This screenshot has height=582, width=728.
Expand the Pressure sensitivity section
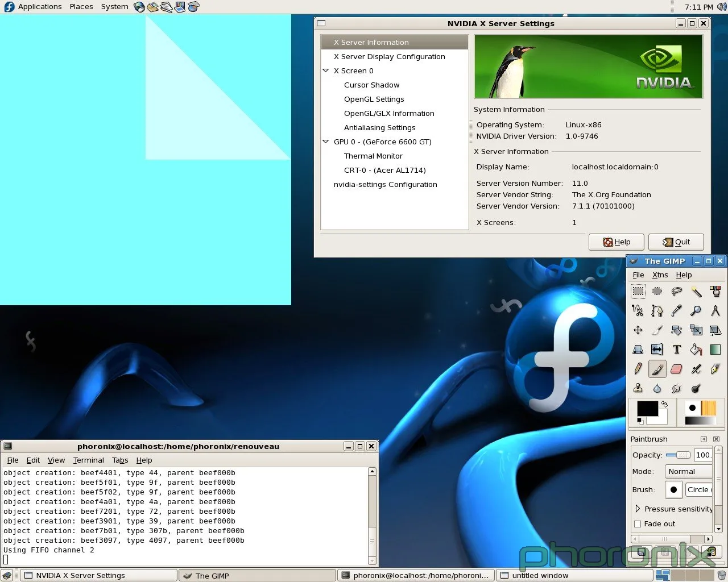pos(638,509)
